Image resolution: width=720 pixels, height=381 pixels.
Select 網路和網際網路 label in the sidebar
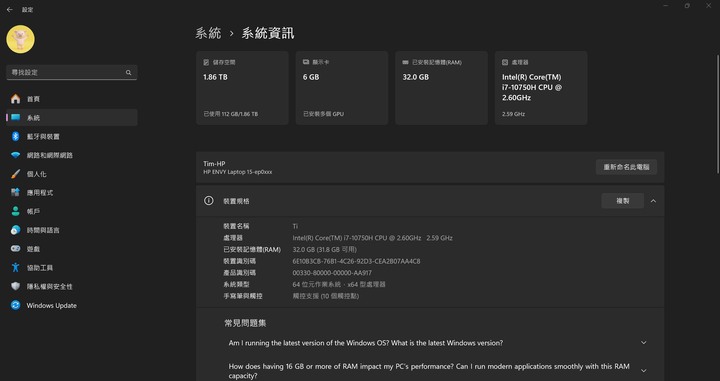pyautogui.click(x=50, y=156)
